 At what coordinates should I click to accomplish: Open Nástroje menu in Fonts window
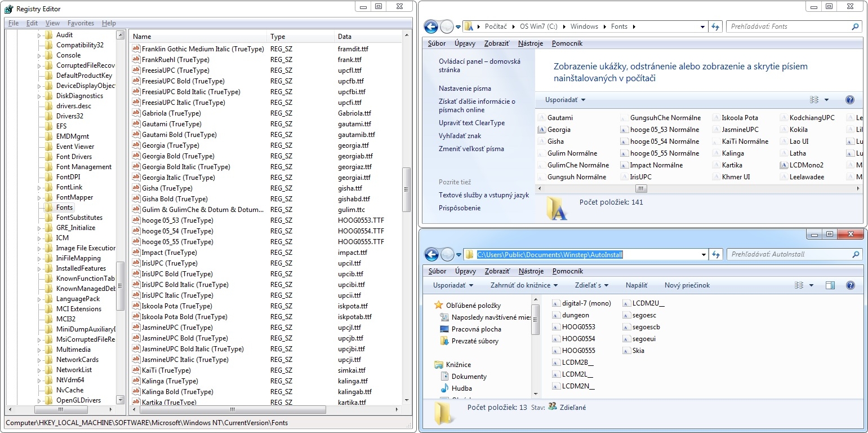point(531,43)
